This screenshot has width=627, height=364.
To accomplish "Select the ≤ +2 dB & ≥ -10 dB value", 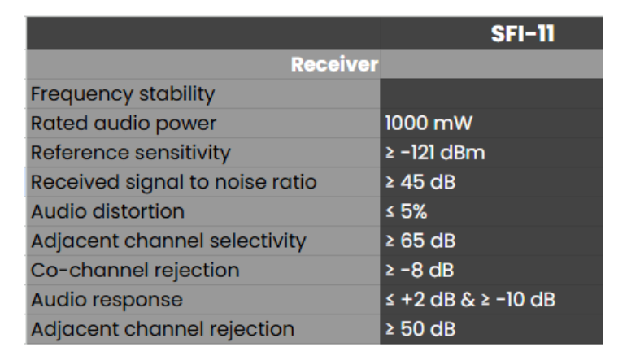I will coord(470,300).
